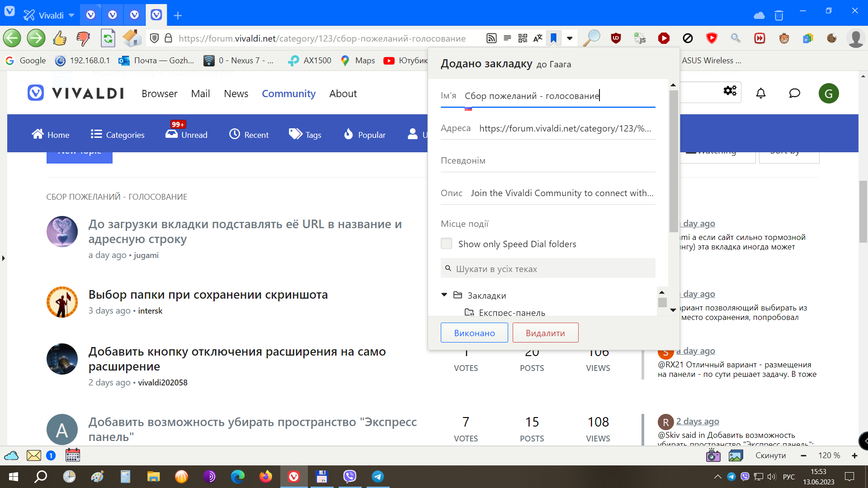This screenshot has height=488, width=868.
Task: Switch to the first Vivaldi tab
Action: click(x=90, y=15)
